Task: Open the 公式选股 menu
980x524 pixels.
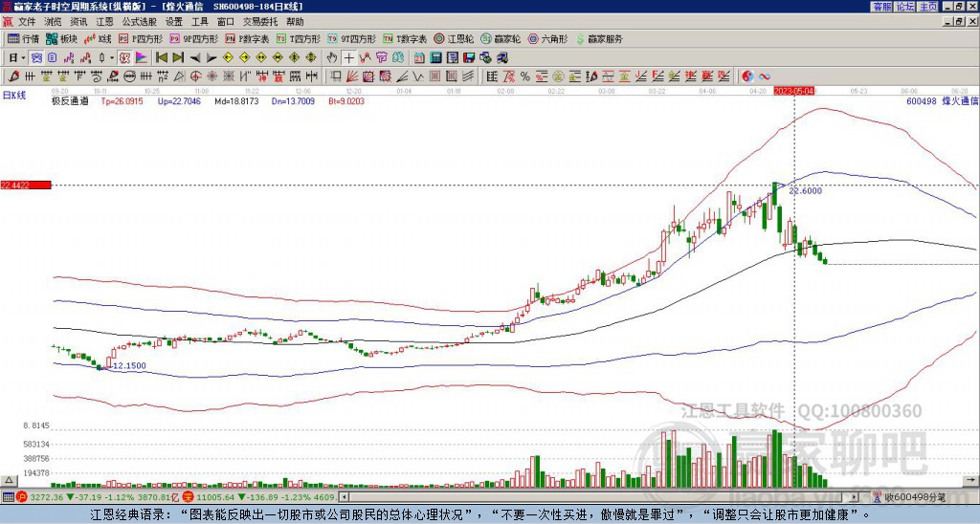Action: coord(139,22)
